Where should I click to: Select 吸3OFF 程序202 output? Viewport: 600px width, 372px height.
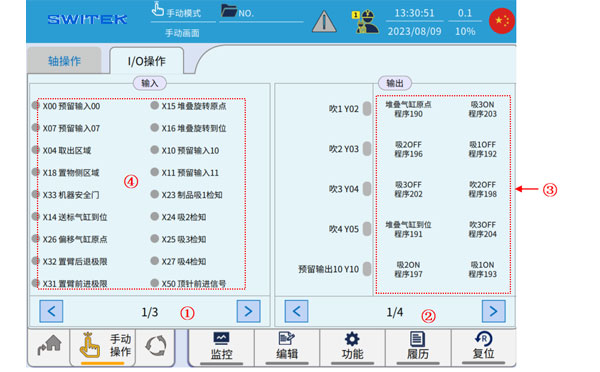click(x=408, y=189)
